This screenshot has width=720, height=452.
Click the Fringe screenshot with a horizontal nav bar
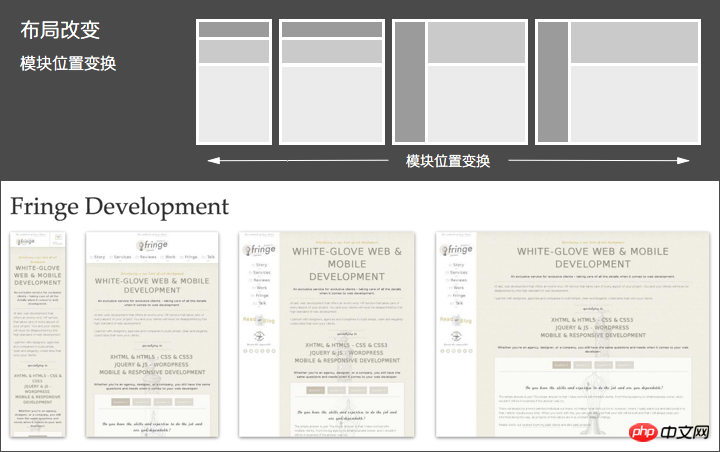(x=152, y=334)
